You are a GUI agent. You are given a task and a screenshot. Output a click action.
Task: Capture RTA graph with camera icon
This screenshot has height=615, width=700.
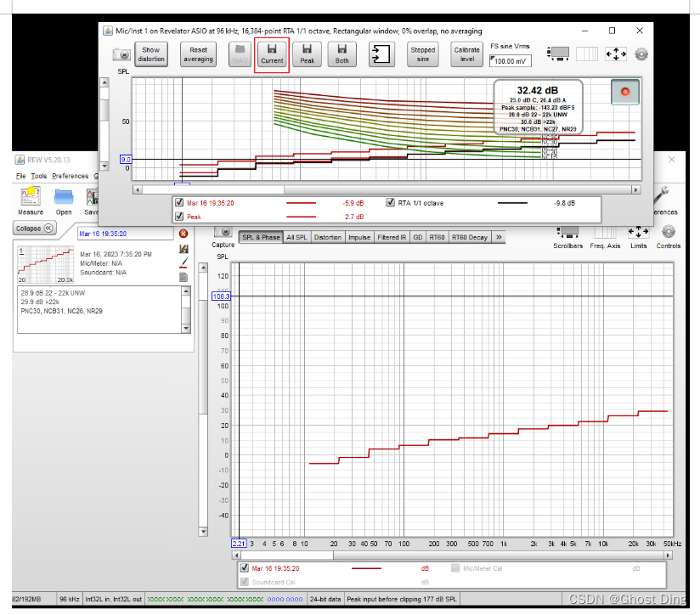121,54
